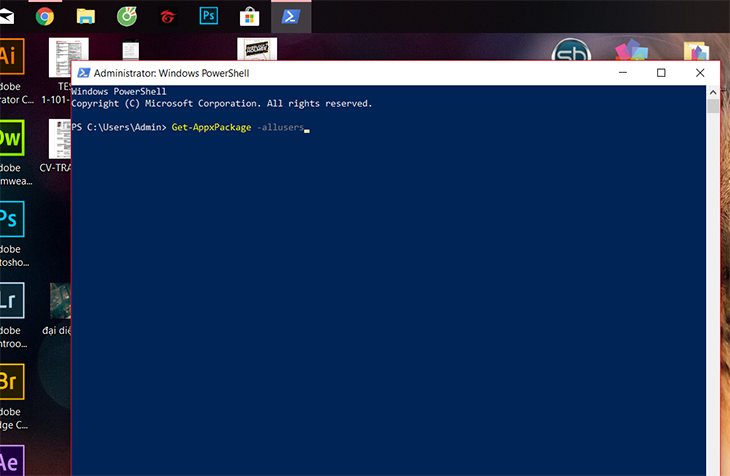Minimize the PowerShell window
This screenshot has height=476, width=730.
[622, 73]
